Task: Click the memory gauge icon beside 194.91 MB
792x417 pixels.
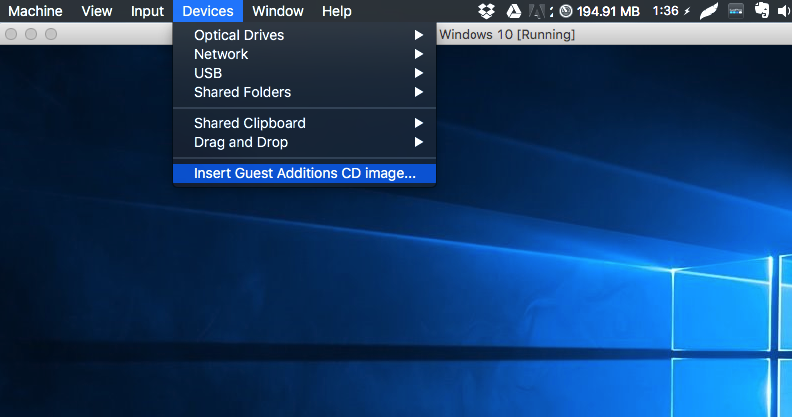Action: [566, 11]
